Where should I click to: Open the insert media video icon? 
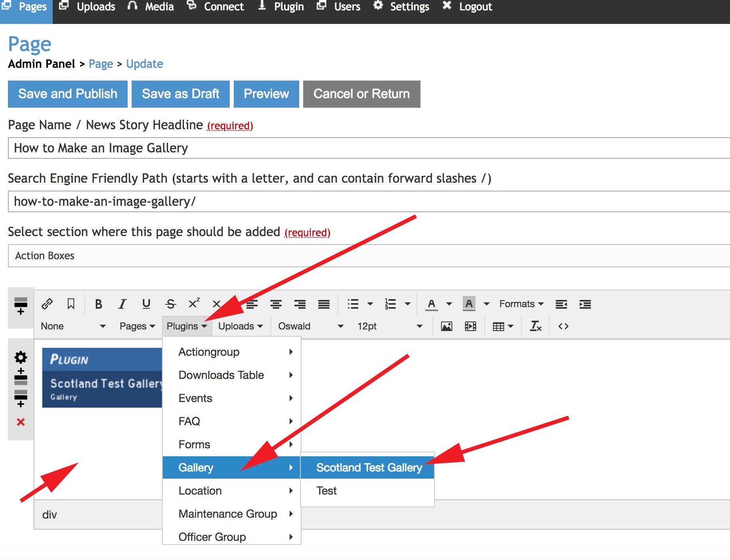(x=471, y=326)
